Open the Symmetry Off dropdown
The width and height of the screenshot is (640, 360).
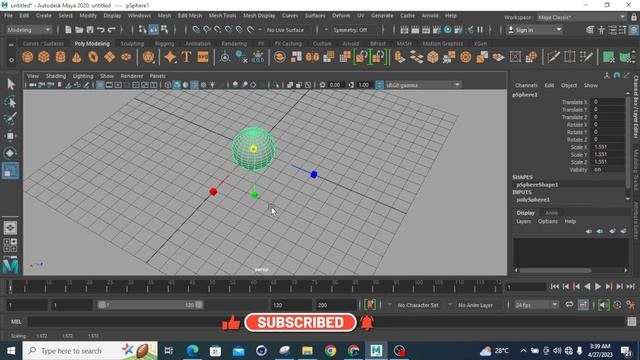pos(353,30)
